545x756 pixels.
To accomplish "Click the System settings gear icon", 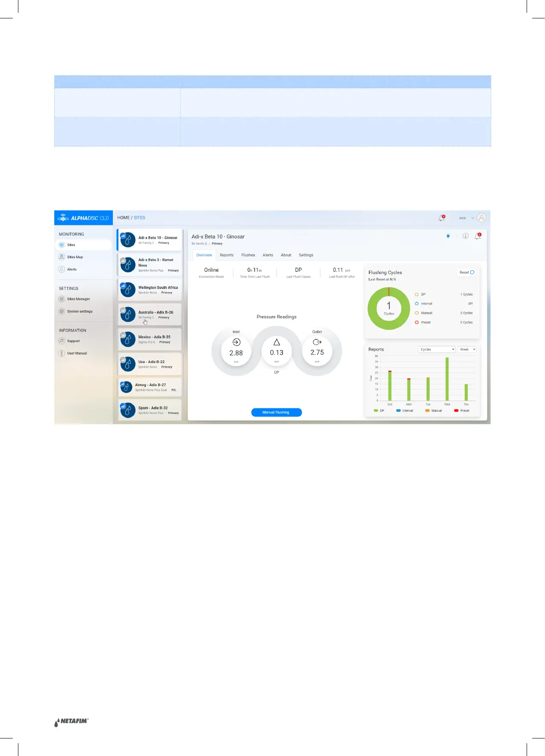I will point(62,311).
